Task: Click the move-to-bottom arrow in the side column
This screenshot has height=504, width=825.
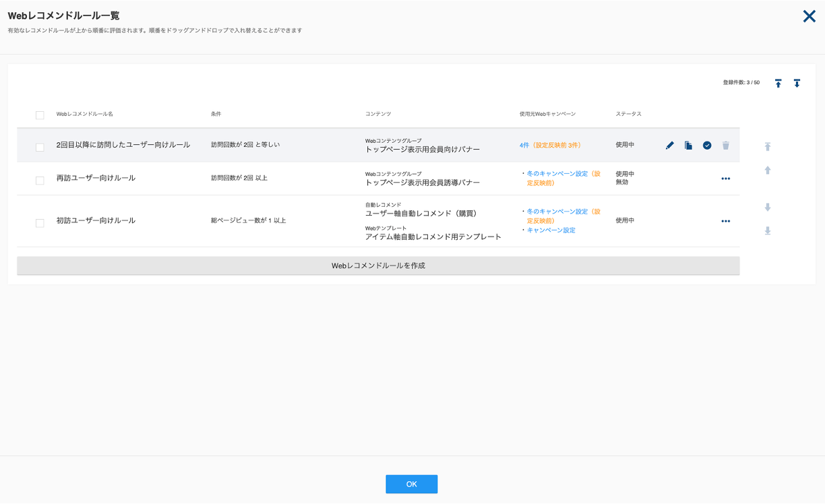Action: (768, 230)
